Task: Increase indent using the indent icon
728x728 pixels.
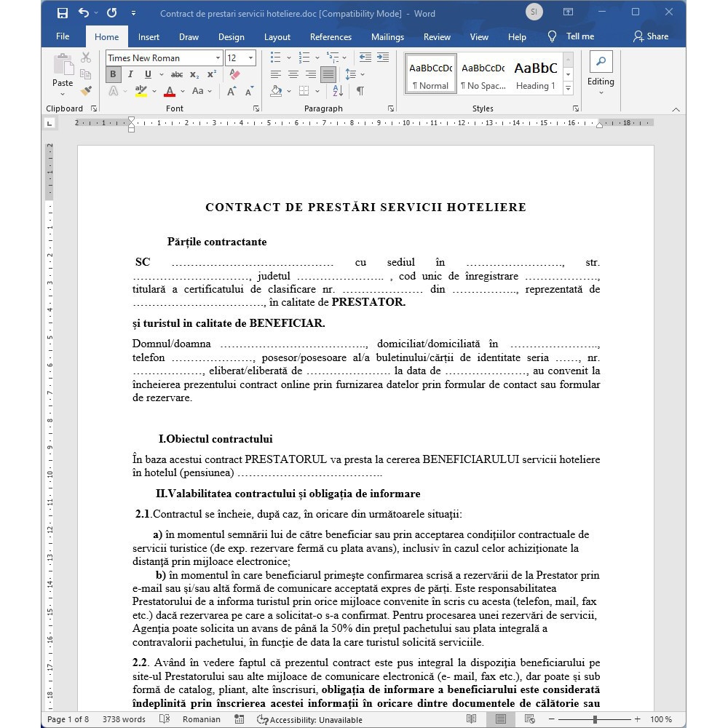Action: [x=383, y=58]
